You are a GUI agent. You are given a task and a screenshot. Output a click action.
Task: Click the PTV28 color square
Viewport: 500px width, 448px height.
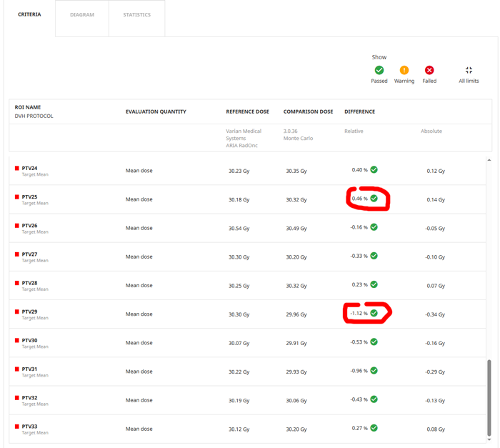click(x=17, y=283)
